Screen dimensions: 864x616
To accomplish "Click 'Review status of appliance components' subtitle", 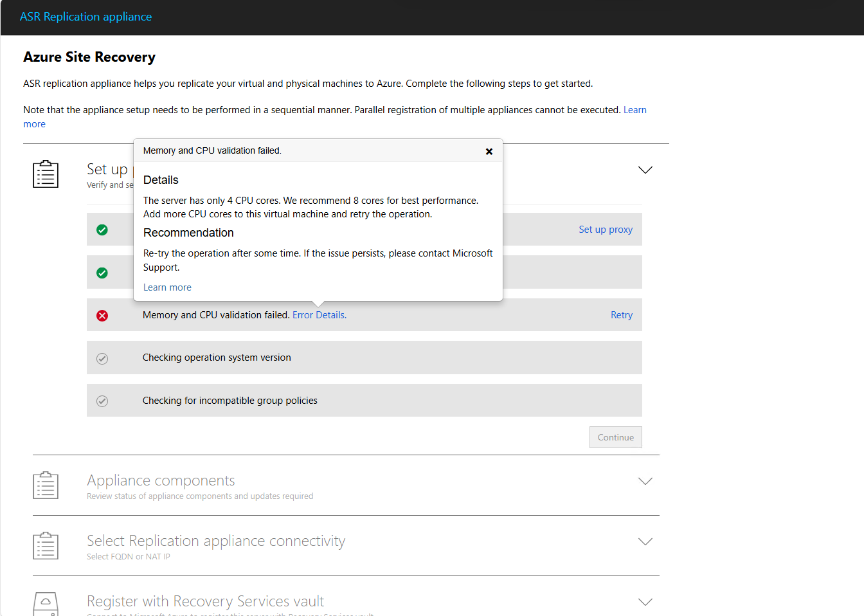I will pos(200,496).
